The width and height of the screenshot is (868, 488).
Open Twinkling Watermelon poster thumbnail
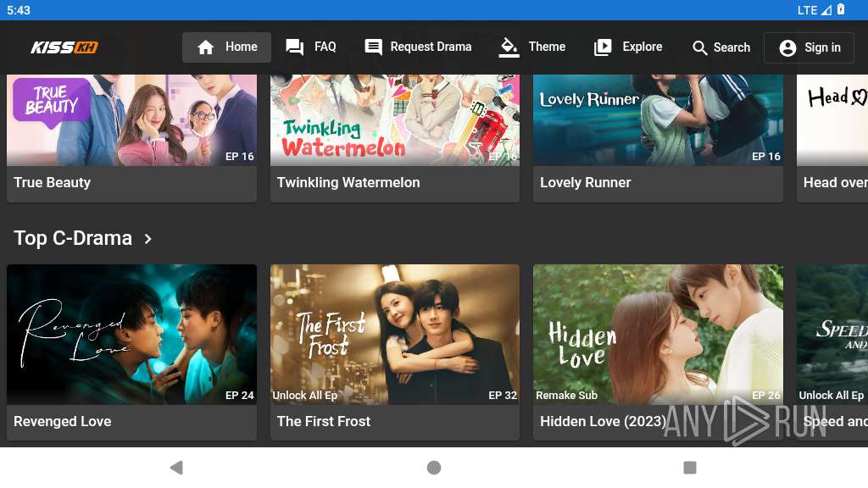[x=395, y=120]
